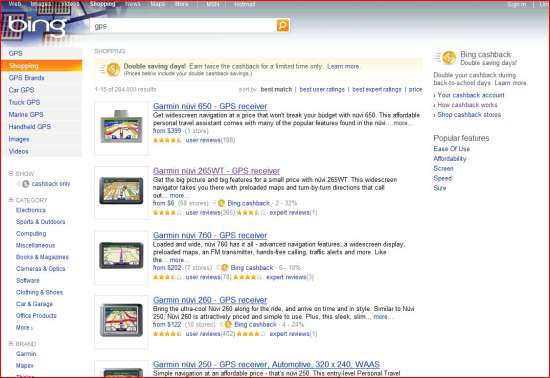Click star rating of Garmin nüvi 650
The width and height of the screenshot is (550, 378).
click(167, 140)
